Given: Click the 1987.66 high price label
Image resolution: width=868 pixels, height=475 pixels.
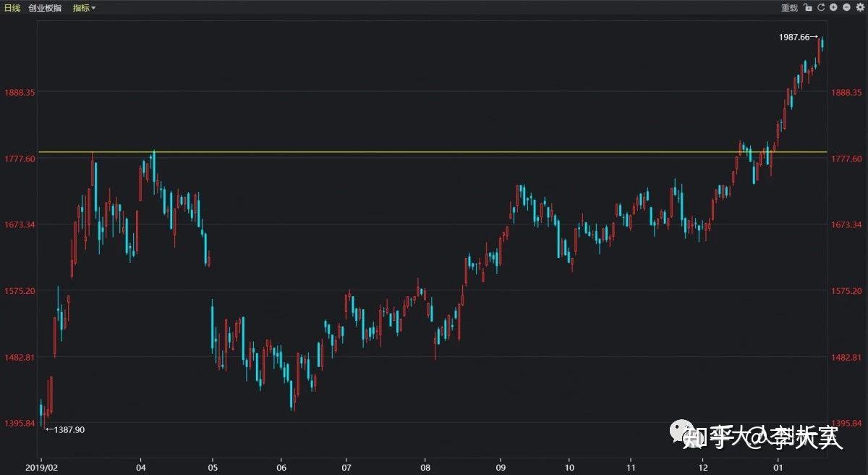Looking at the screenshot, I should (793, 37).
